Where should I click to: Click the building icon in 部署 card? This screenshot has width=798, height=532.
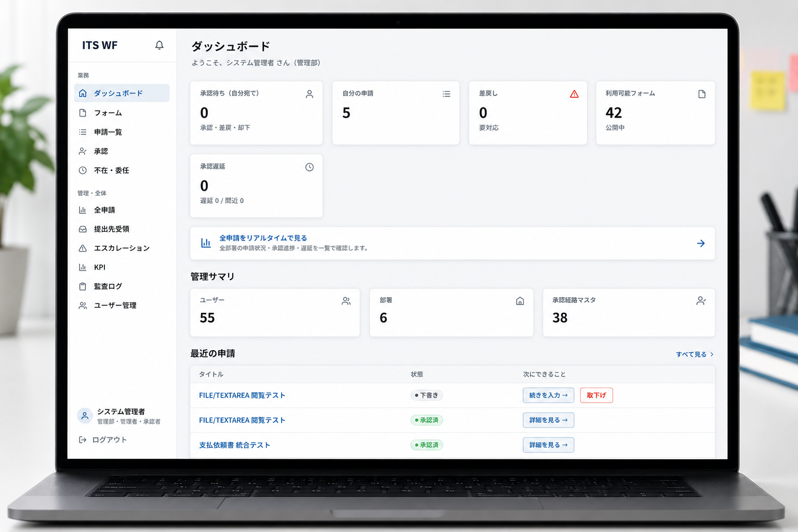coord(520,301)
